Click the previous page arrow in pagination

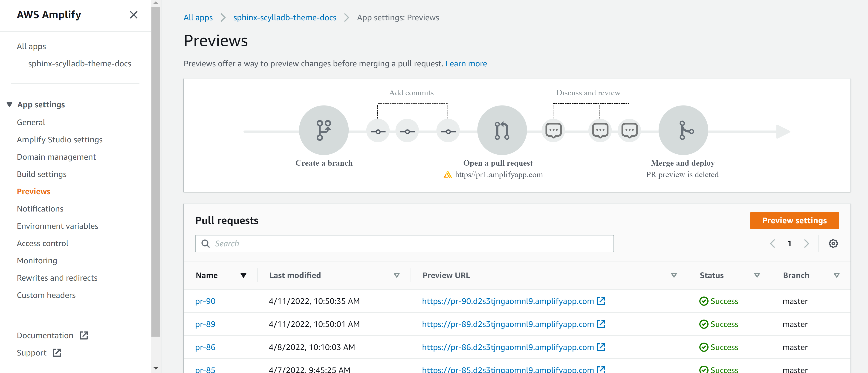[x=772, y=244]
